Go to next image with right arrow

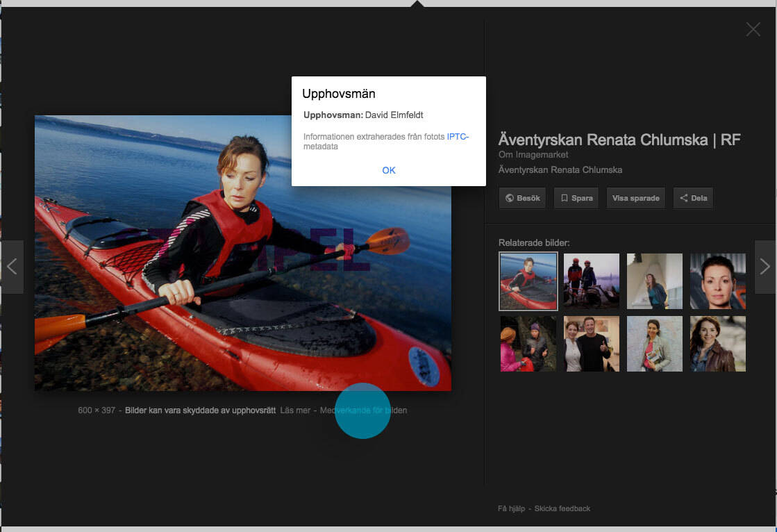(x=765, y=267)
